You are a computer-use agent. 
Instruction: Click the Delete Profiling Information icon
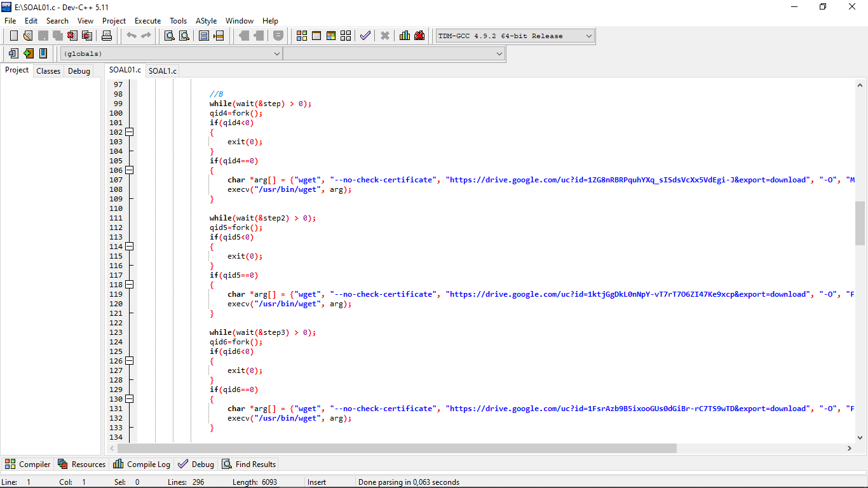pyautogui.click(x=419, y=36)
